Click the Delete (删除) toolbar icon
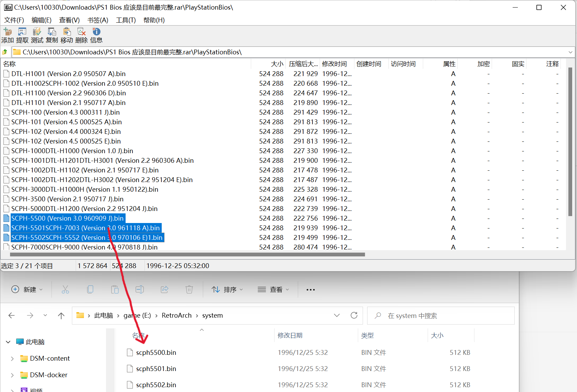Image resolution: width=577 pixels, height=392 pixels. coord(82,32)
